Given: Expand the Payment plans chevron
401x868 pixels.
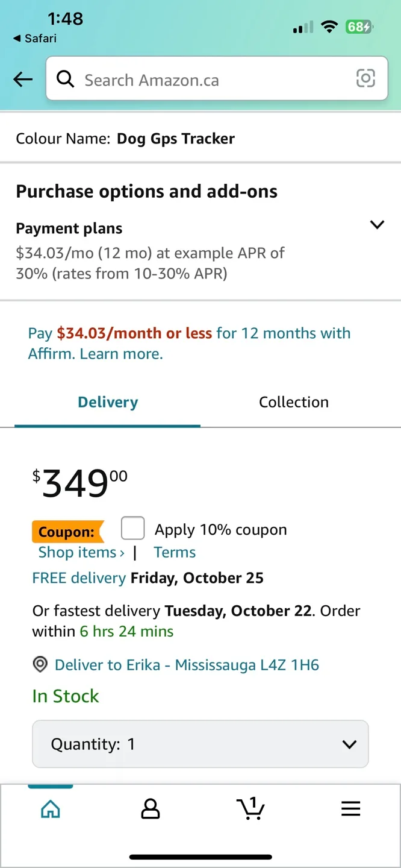Looking at the screenshot, I should tap(377, 225).
